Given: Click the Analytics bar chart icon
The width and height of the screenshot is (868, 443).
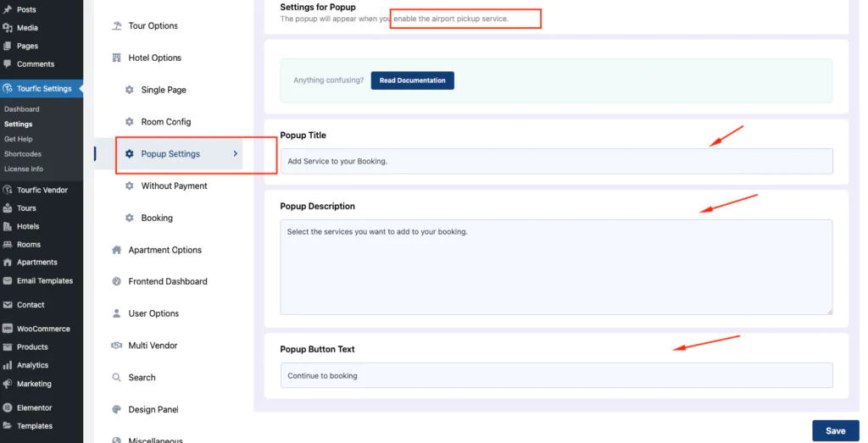Looking at the screenshot, I should coord(7,365).
